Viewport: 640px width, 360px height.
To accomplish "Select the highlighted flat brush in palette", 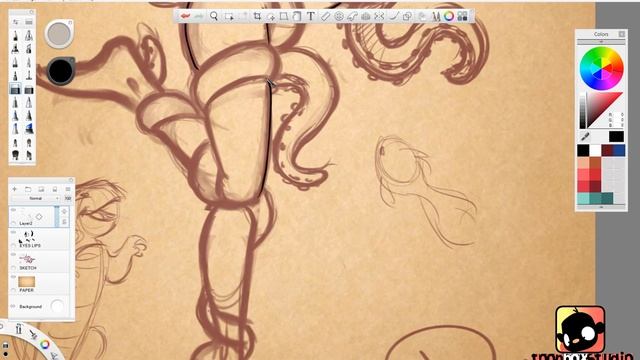I will (15, 89).
